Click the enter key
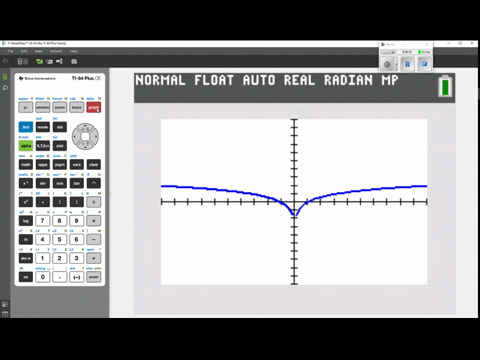The image size is (480, 360). [x=94, y=277]
